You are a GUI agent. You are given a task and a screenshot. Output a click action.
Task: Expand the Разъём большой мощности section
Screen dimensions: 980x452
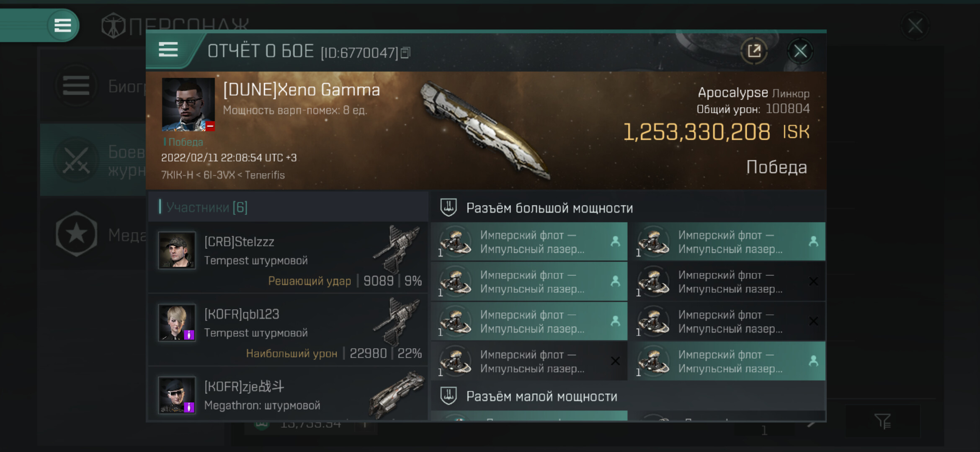(549, 208)
